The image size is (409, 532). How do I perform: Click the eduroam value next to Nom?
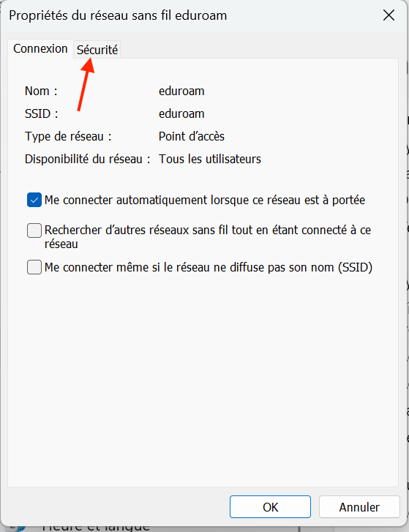181,91
